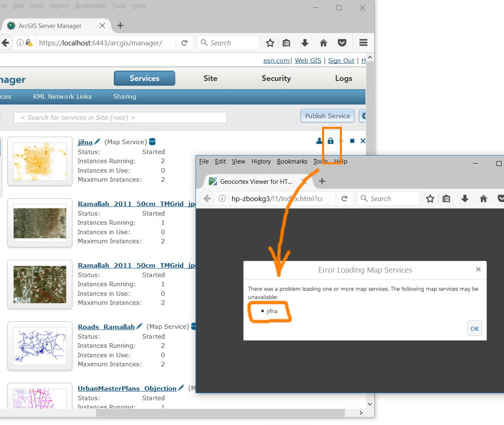Save to Pocket in ArcGIS Manager window
The image size is (504, 425).
tap(342, 43)
